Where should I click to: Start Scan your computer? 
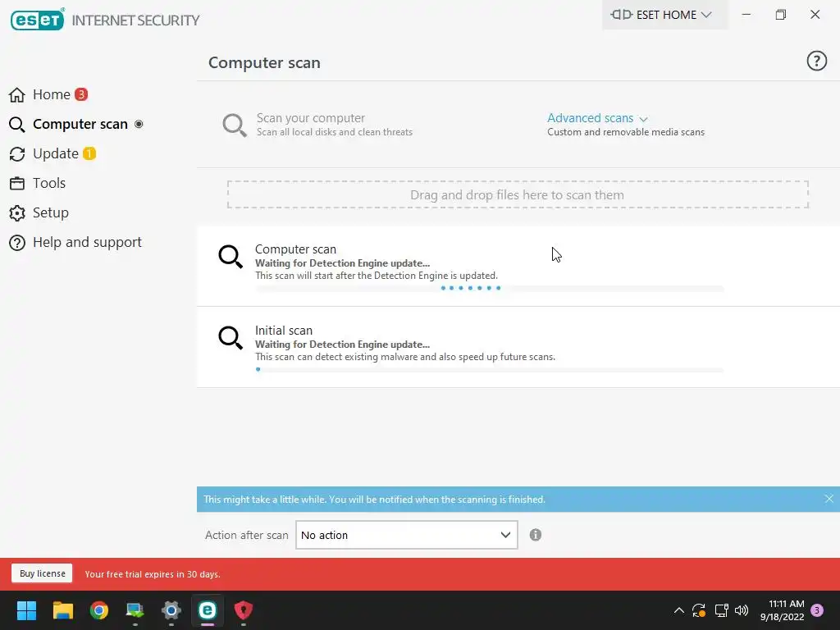point(311,118)
